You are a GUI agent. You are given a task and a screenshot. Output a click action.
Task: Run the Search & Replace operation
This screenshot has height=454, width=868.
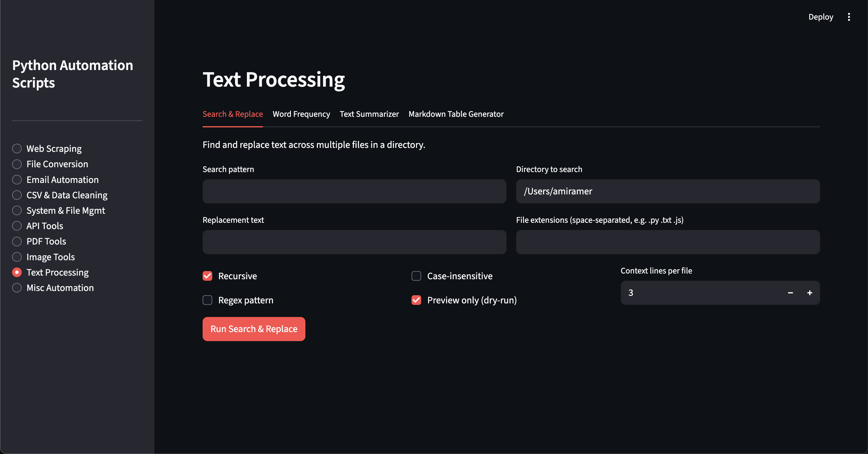(254, 329)
